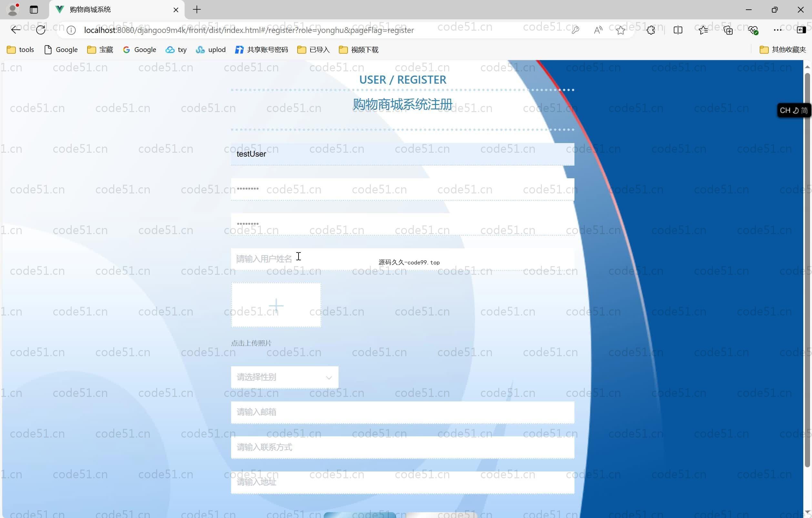Reload the page with the refresh icon
Viewport: 812px width, 518px height.
[40, 30]
